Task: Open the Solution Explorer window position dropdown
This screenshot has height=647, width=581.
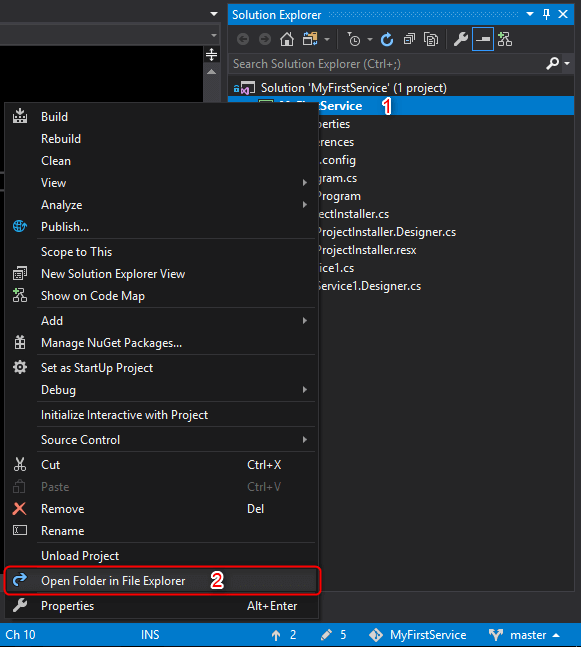Action: 530,14
